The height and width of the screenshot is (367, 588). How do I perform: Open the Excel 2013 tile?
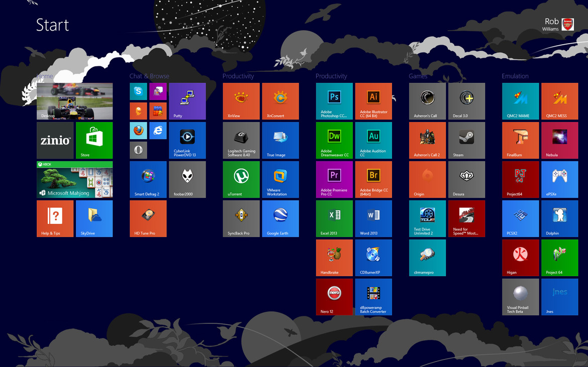[x=334, y=219]
